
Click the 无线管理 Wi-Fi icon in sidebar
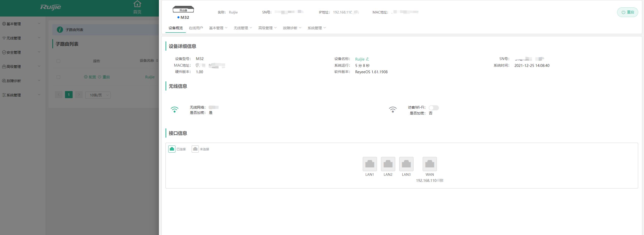[x=4, y=38]
